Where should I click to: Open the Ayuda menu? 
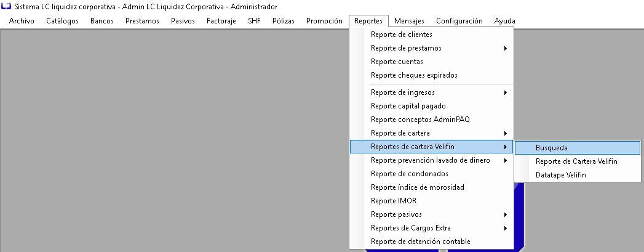pyautogui.click(x=505, y=21)
